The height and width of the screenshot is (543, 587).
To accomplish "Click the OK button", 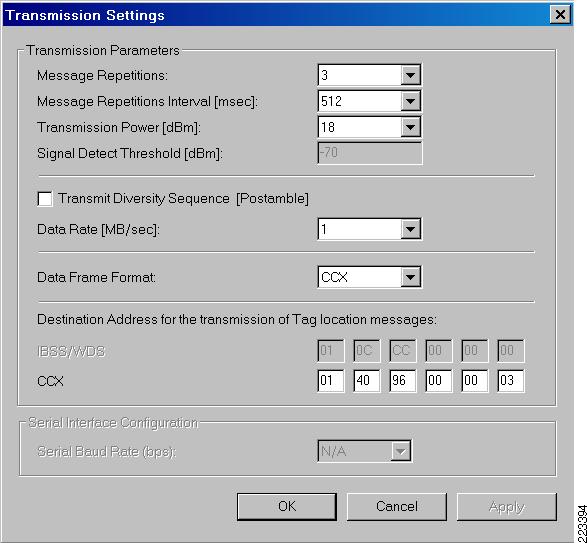I will pos(287,507).
